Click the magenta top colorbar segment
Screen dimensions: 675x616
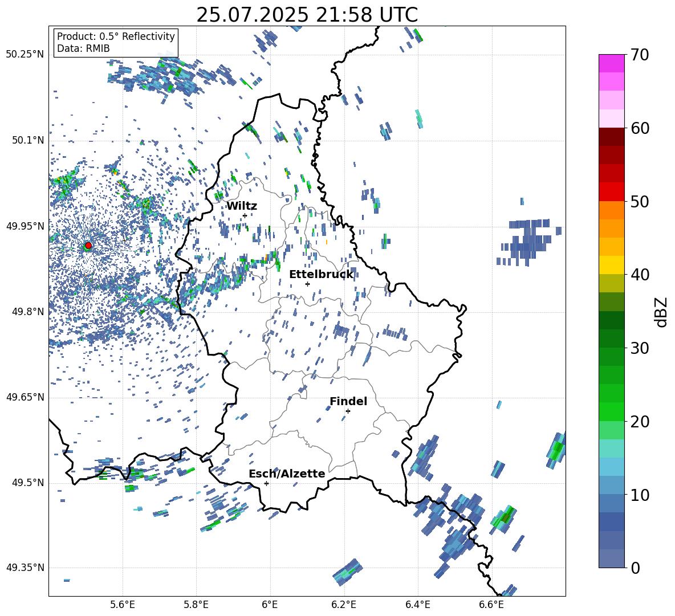[x=611, y=63]
